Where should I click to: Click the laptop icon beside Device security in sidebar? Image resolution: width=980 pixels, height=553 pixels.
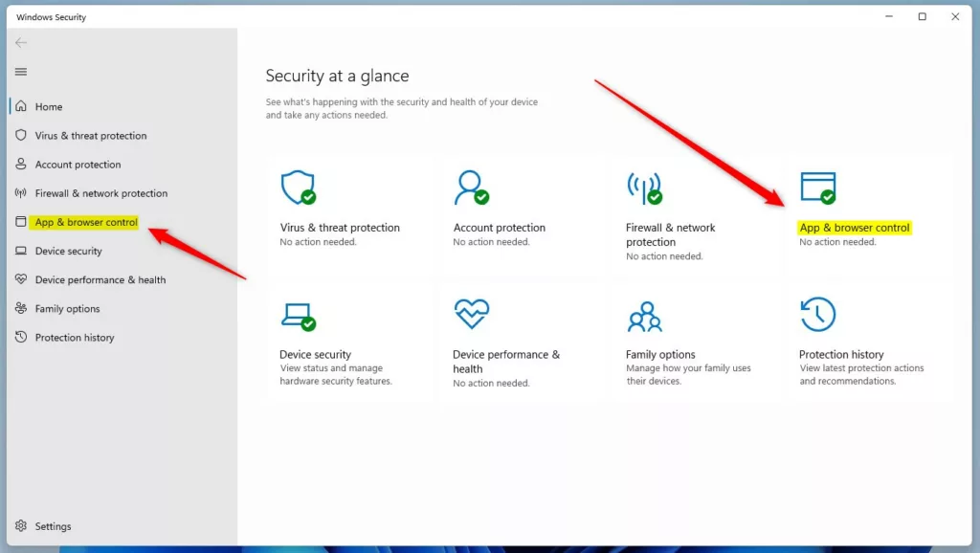click(x=21, y=251)
